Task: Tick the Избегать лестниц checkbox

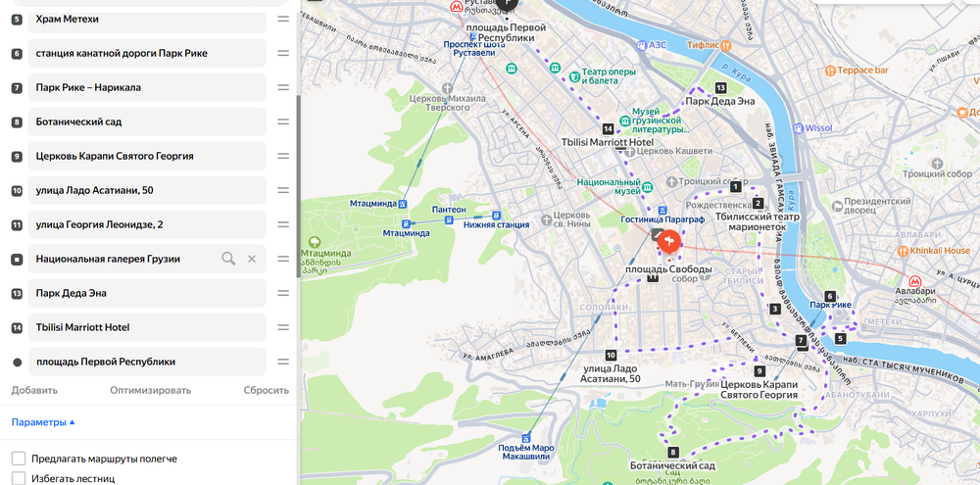Action: 19,478
